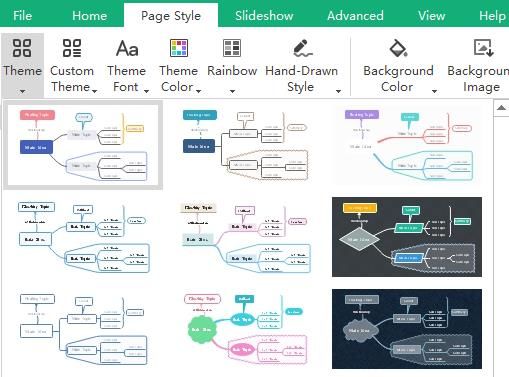The width and height of the screenshot is (509, 377).
Task: Expand the Background Color dropdown arrow
Action: 434,91
